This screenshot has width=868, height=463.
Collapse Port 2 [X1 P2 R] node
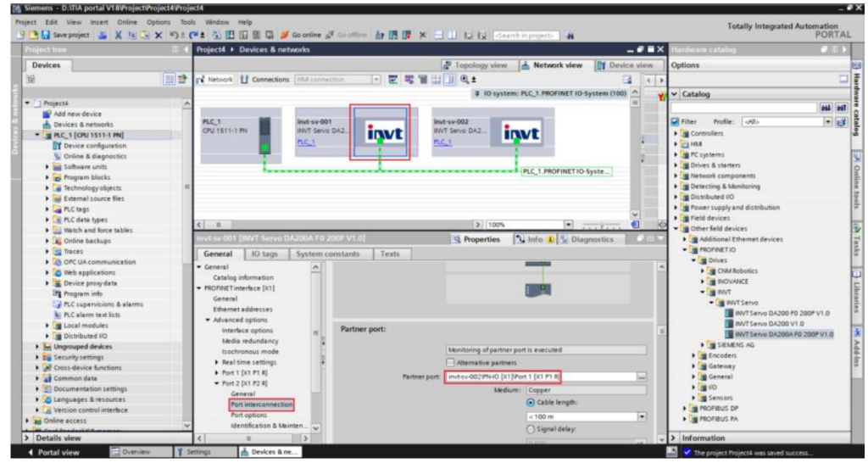[x=217, y=383]
